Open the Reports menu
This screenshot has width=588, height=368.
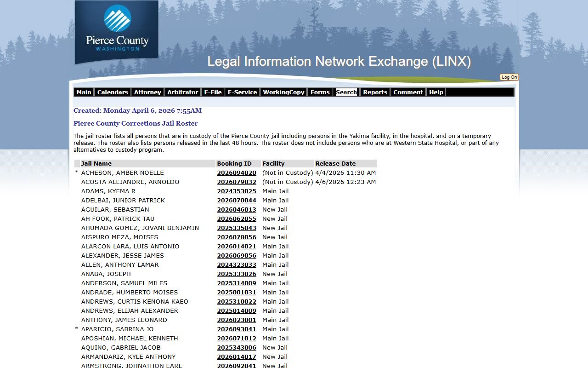tap(375, 92)
